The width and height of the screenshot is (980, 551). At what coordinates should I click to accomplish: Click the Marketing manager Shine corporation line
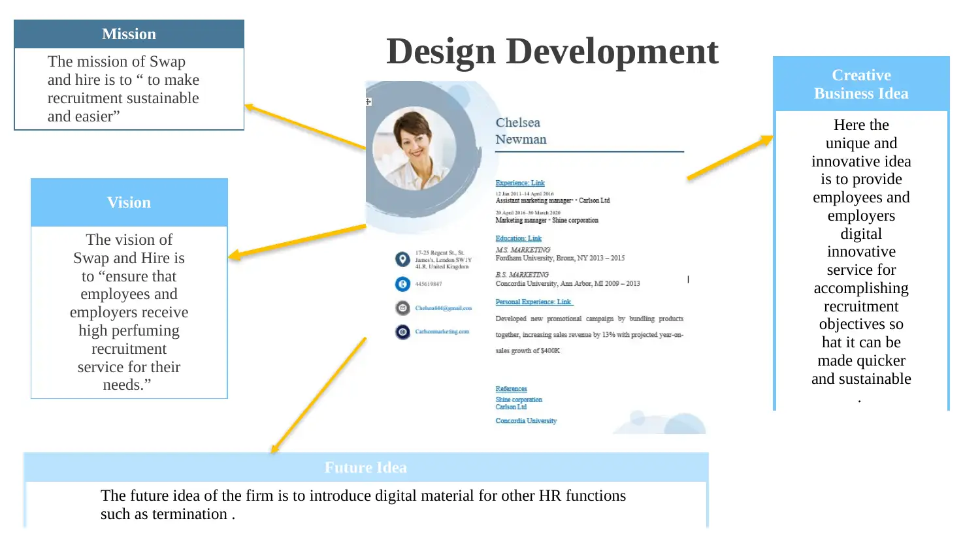pyautogui.click(x=547, y=220)
